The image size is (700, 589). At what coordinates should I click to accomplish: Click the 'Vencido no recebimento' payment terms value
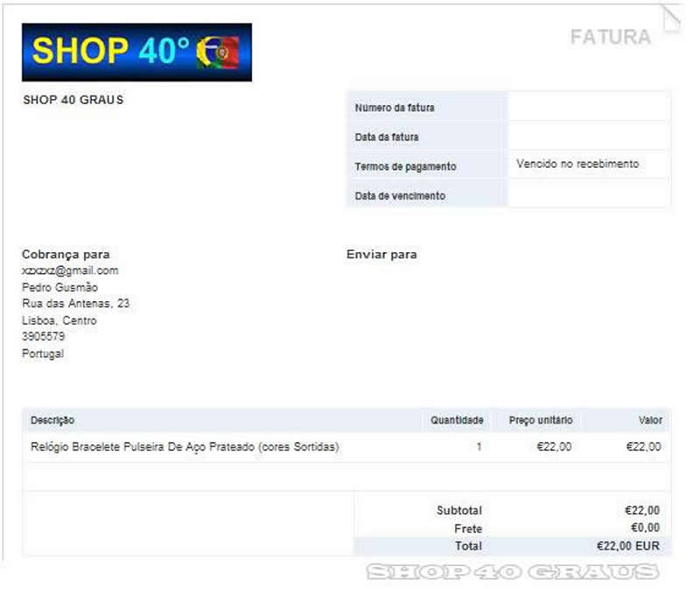[x=577, y=164]
